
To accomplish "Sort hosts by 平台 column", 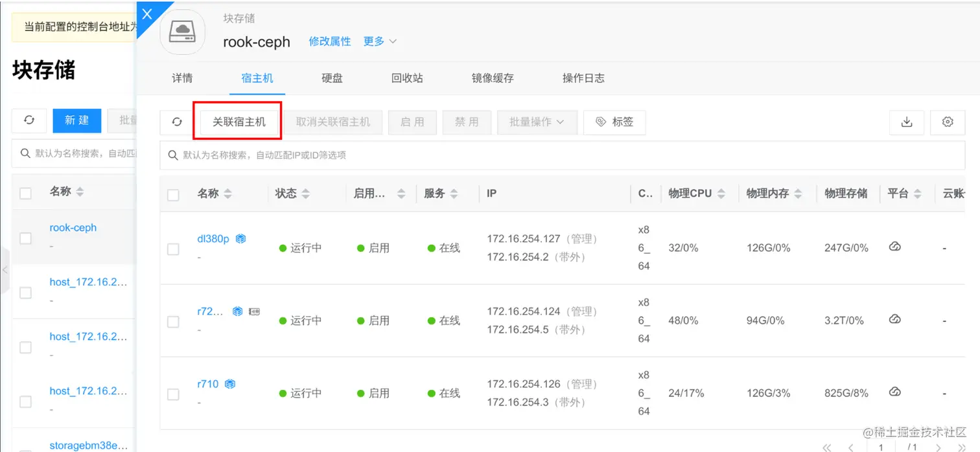I will 917,194.
